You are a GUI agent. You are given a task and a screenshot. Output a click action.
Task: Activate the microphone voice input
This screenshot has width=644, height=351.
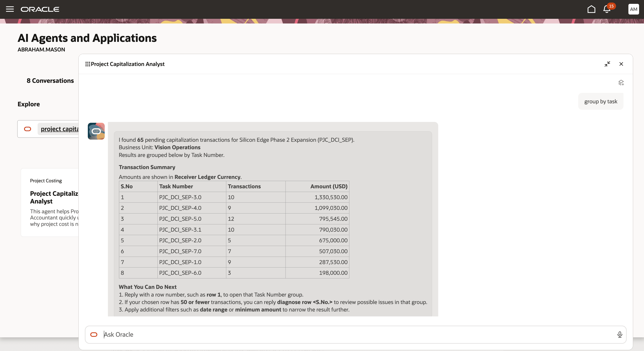pyautogui.click(x=619, y=335)
